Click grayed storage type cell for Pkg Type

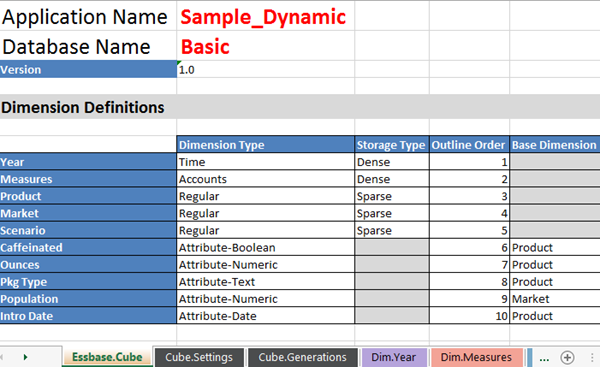pos(392,282)
